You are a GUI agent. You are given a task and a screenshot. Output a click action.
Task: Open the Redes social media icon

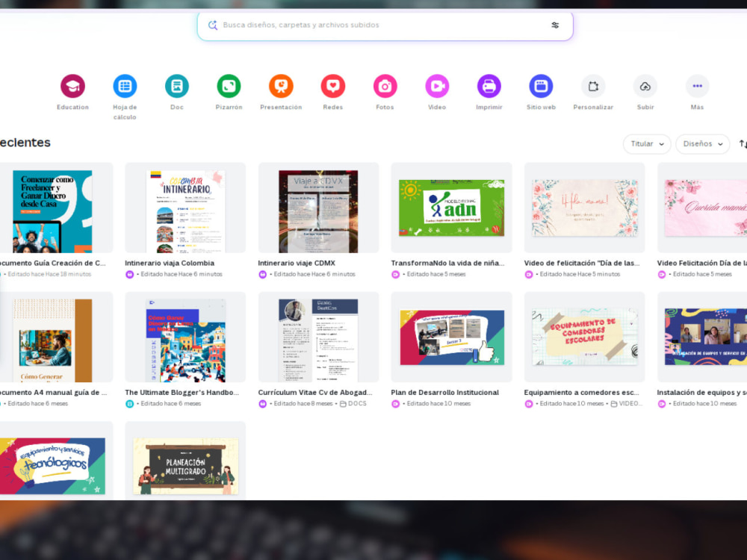332,86
